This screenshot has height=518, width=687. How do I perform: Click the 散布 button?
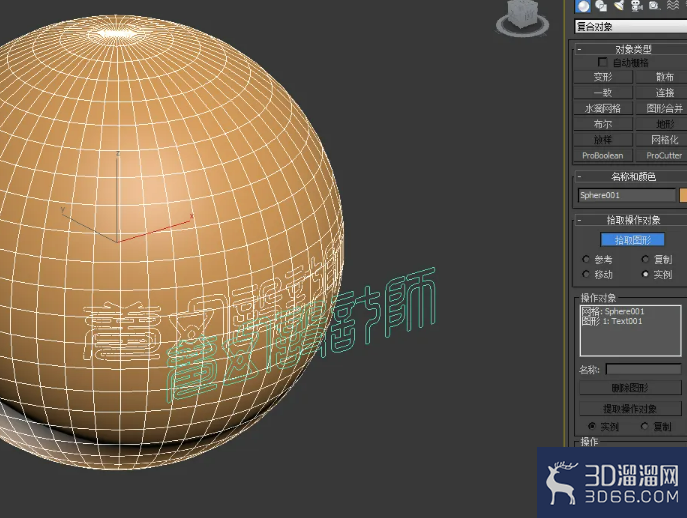pos(662,77)
